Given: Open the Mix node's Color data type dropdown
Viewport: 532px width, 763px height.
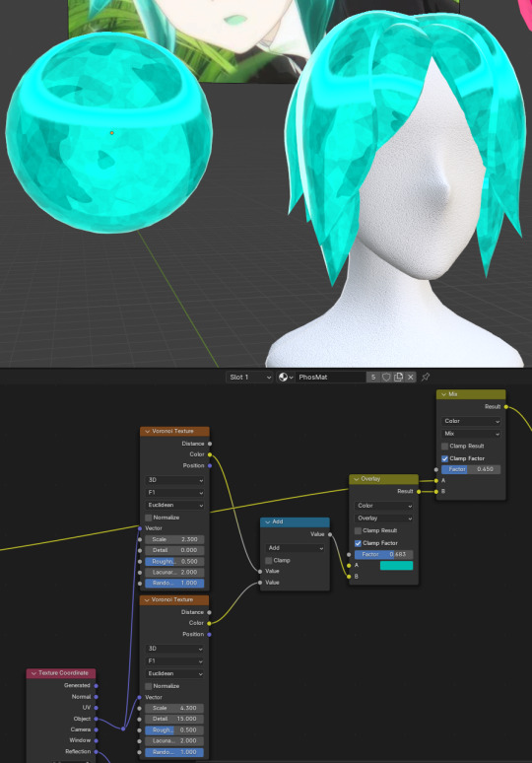Looking at the screenshot, I should 471,421.
